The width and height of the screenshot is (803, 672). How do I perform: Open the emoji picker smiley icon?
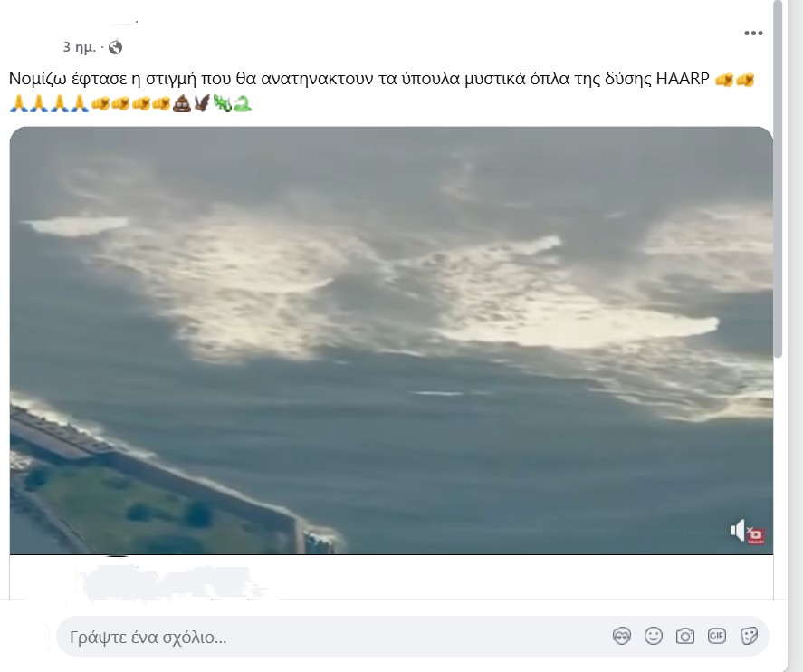[x=654, y=636]
